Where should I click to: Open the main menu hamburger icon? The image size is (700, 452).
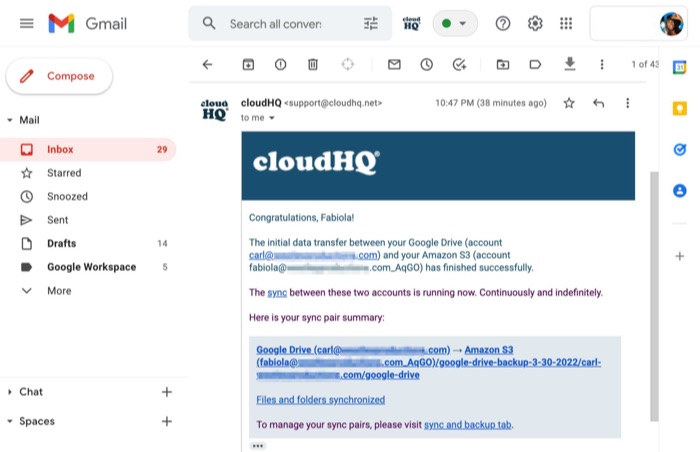pos(27,23)
